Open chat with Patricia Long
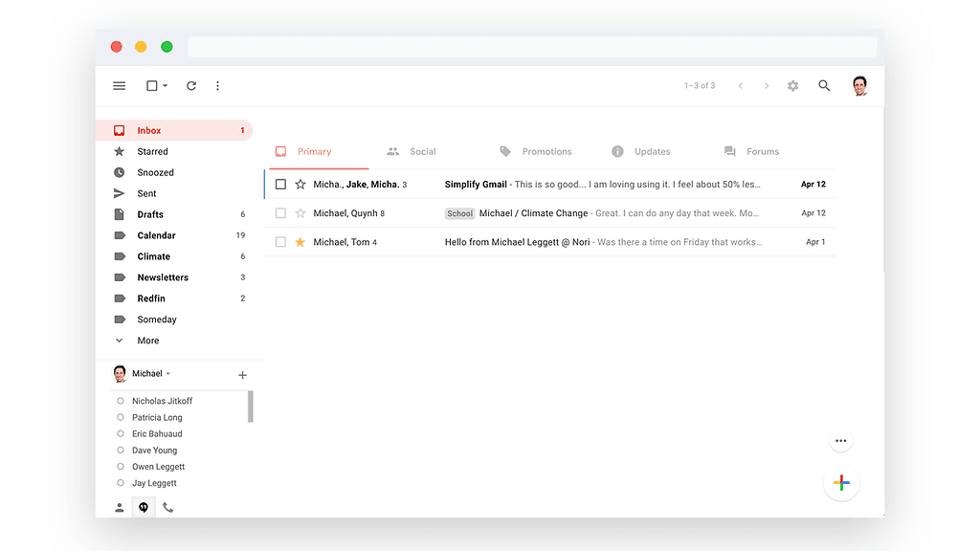 pyautogui.click(x=157, y=418)
